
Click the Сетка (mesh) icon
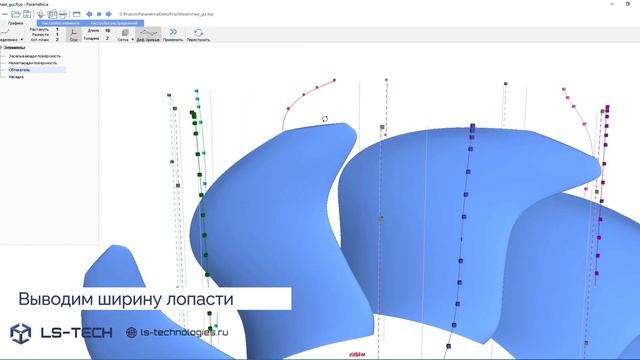pos(124,33)
